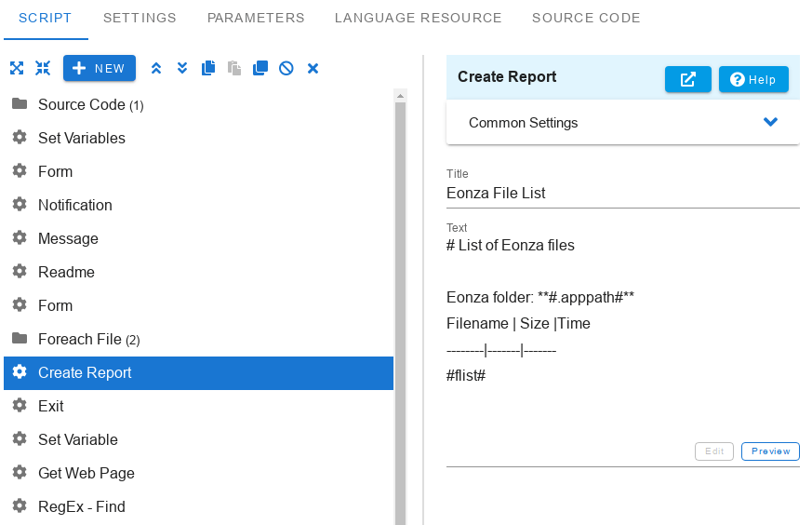
Task: Open the Foreach File folder item
Action: [88, 340]
